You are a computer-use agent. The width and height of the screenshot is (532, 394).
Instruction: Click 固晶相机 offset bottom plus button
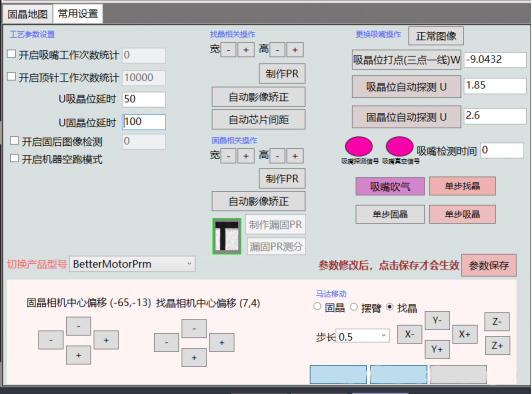78,355
